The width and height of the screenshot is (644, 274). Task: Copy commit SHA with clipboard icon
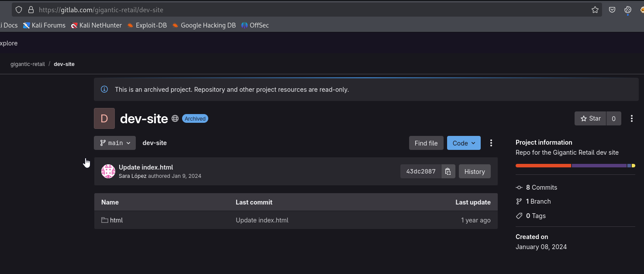pyautogui.click(x=448, y=171)
